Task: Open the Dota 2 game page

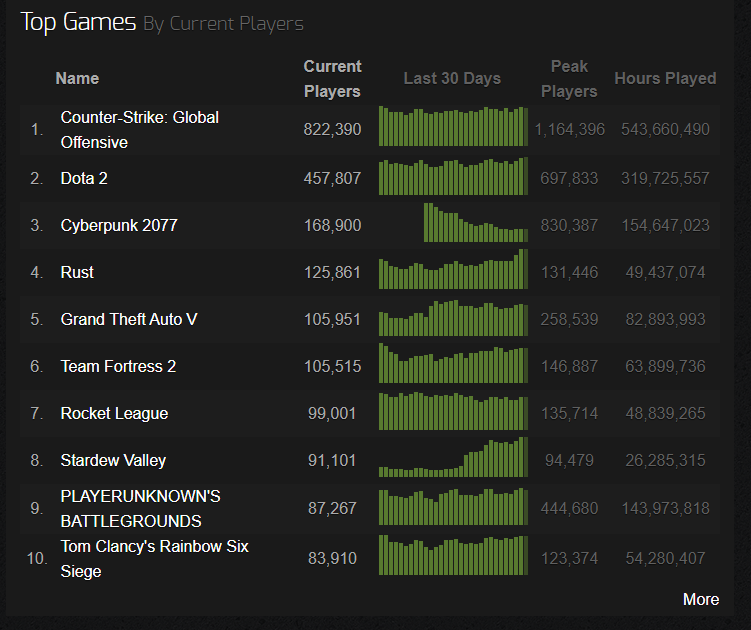Action: (84, 178)
